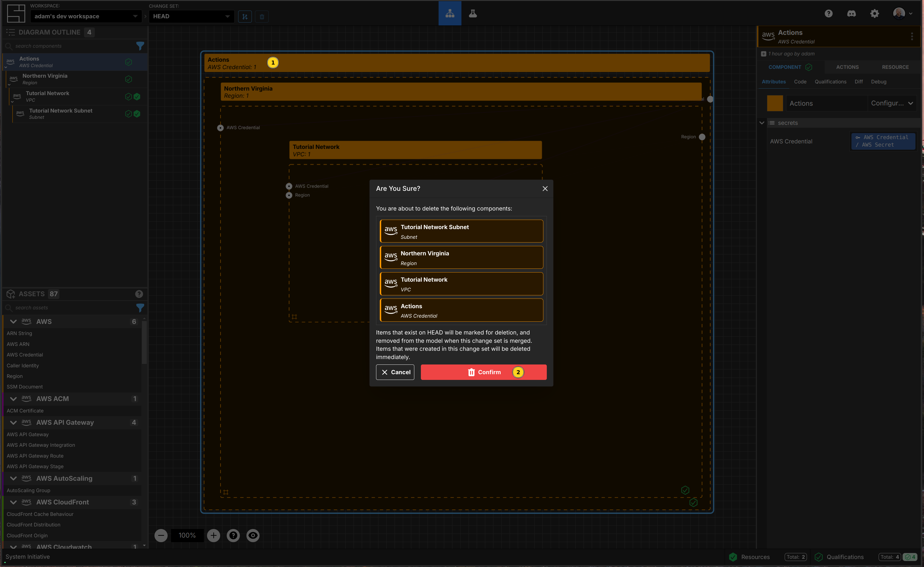Viewport: 924px width, 567px height.
Task: Collapse the AWS CloudFront category
Action: click(x=13, y=502)
